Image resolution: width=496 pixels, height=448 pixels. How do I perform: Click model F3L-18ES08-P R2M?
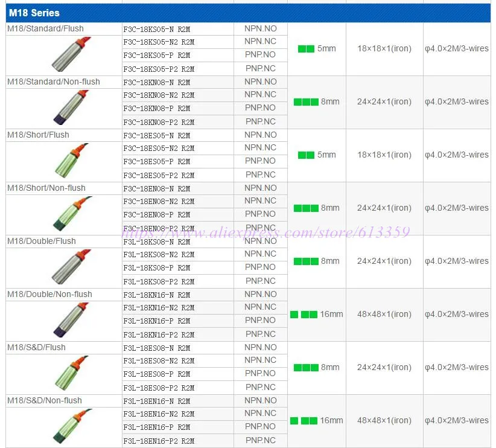tap(157, 374)
